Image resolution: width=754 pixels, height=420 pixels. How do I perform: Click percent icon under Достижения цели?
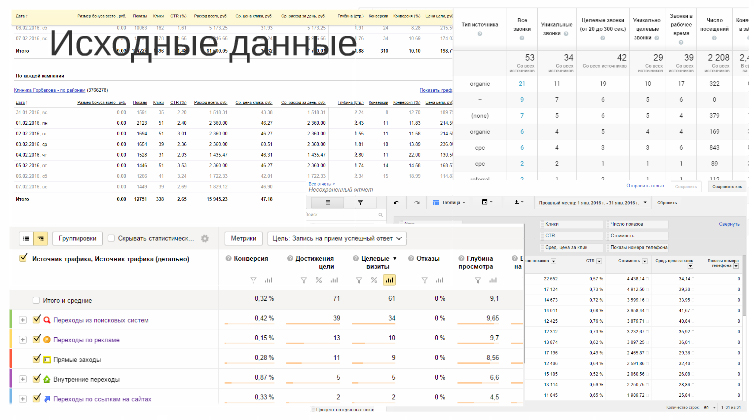(318, 280)
